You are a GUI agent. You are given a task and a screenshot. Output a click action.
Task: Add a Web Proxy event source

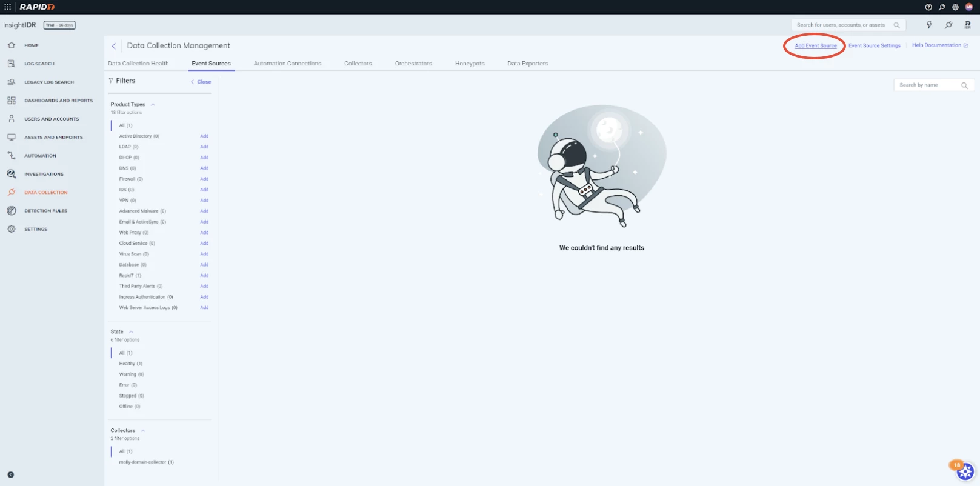click(x=204, y=232)
